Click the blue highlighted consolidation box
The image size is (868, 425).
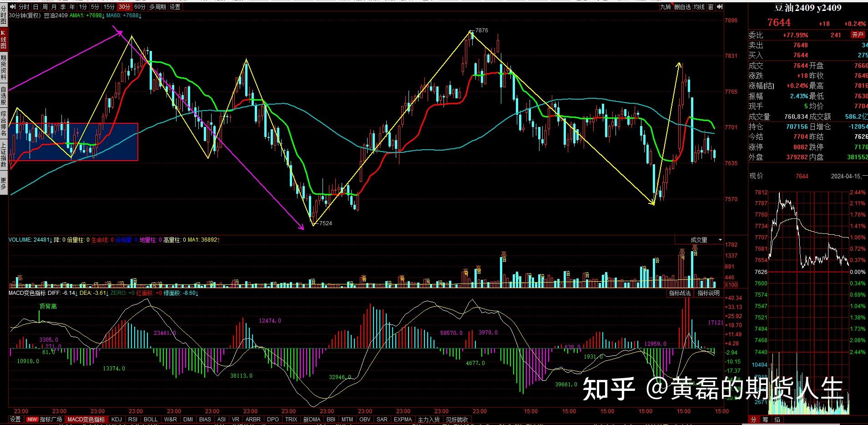74,142
